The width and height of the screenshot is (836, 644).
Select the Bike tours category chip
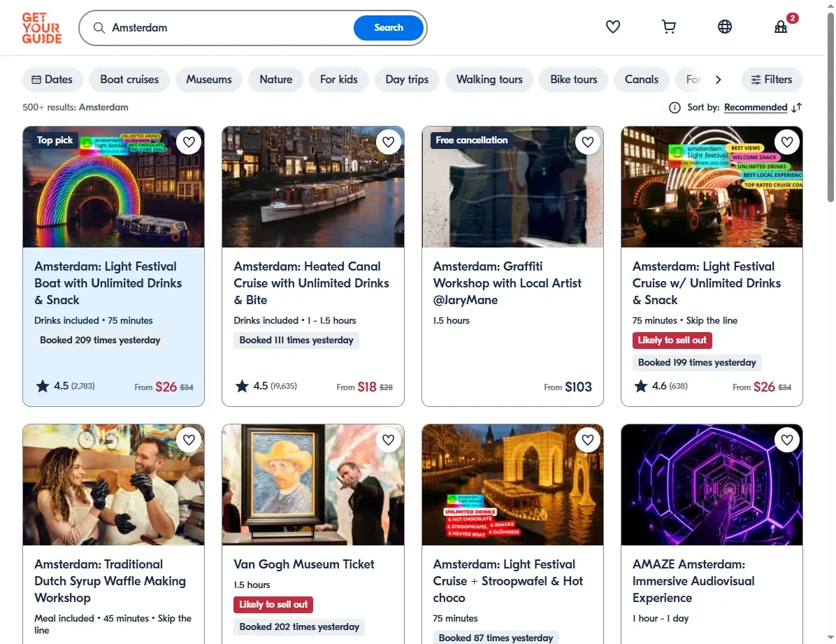coord(574,80)
